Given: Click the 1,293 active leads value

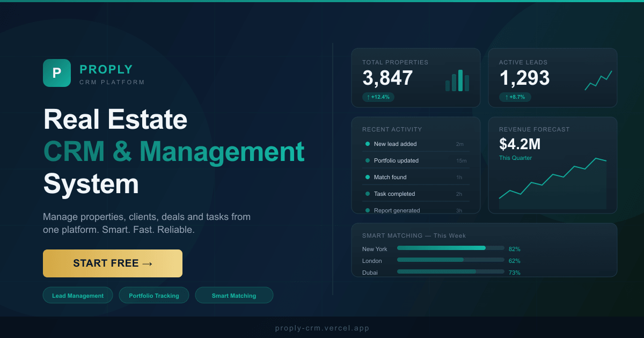Looking at the screenshot, I should click(524, 78).
